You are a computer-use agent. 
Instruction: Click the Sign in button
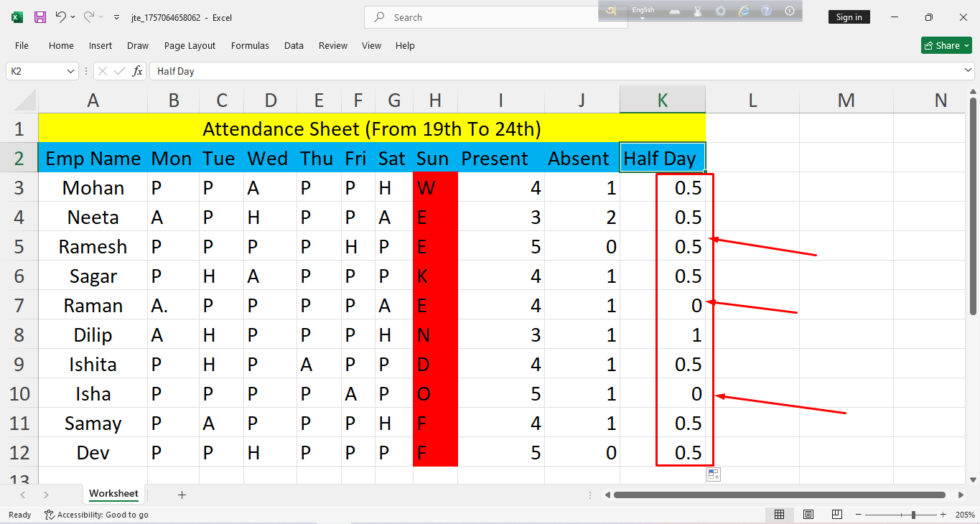coord(849,17)
